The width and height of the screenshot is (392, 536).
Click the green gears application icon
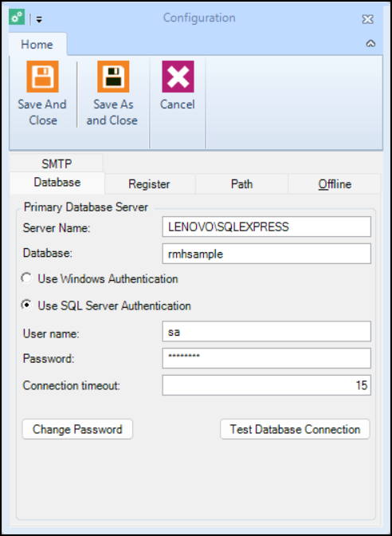click(17, 18)
